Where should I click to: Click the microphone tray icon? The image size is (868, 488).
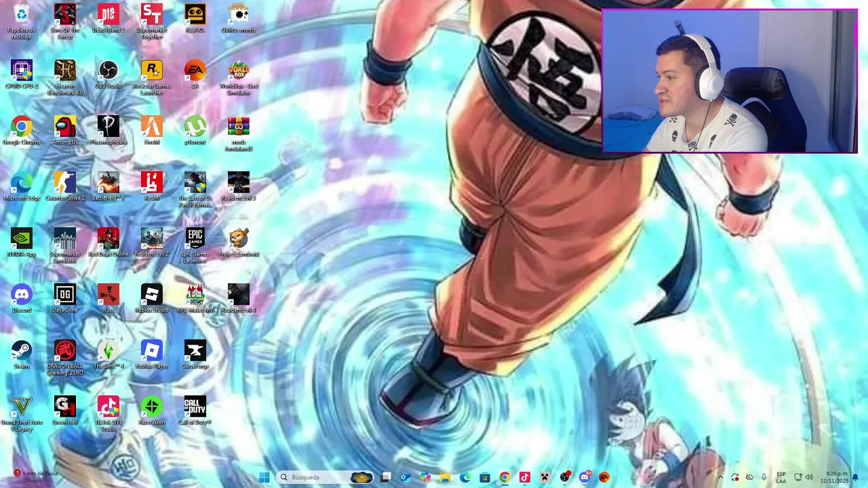[764, 477]
